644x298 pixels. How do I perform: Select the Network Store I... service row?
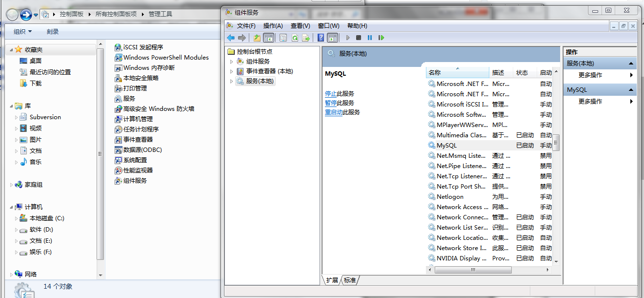click(489, 248)
